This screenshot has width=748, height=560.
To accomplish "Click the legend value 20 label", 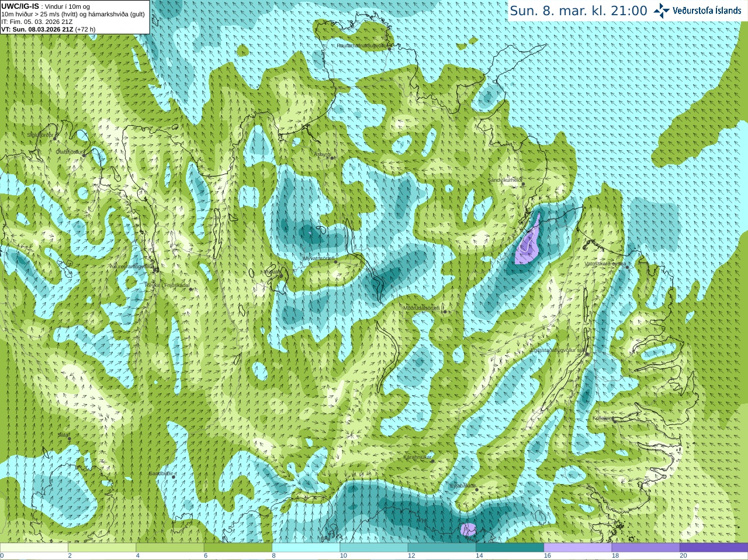I will (x=683, y=555).
